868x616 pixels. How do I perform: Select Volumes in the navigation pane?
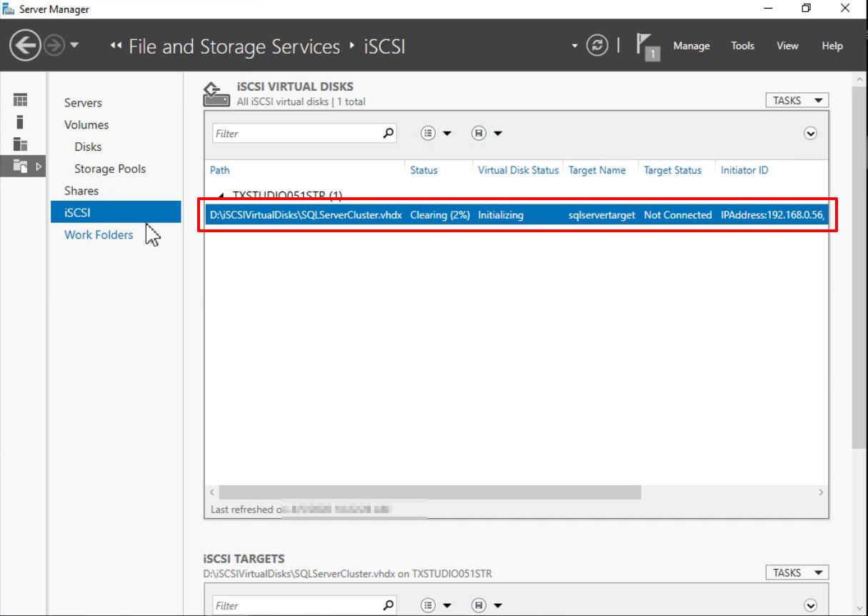tap(86, 124)
